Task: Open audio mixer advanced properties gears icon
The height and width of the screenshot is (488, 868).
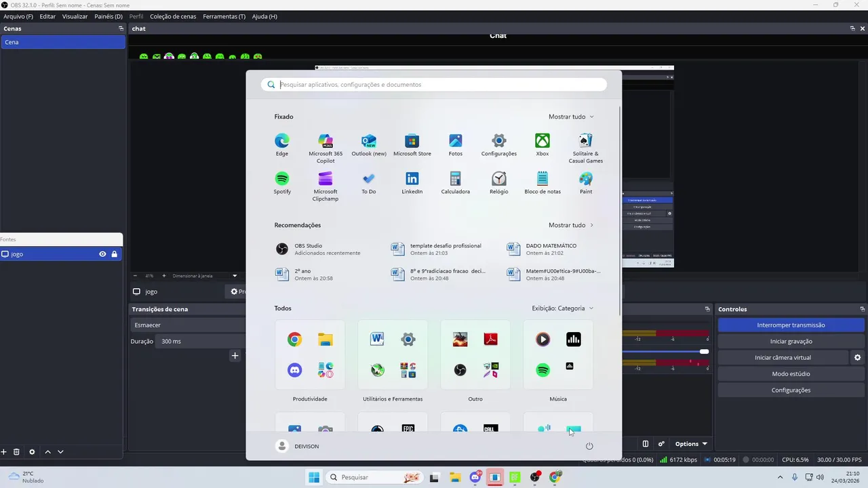Action: tap(661, 444)
